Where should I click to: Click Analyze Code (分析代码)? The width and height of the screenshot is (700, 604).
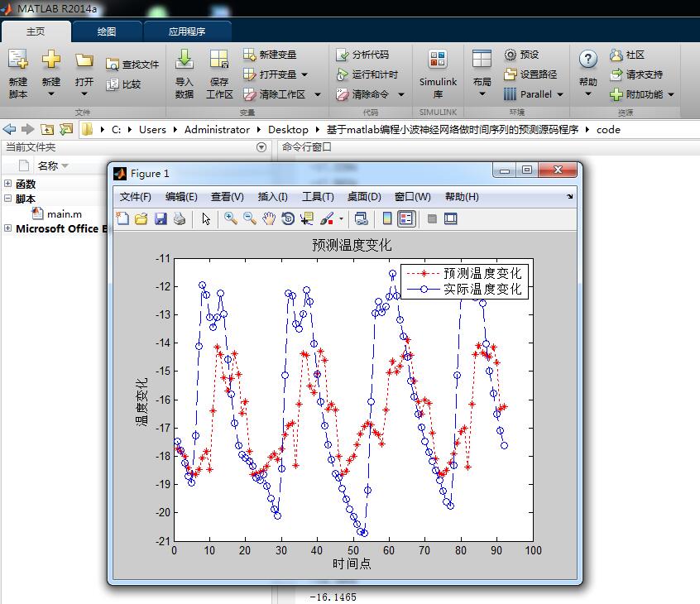pos(362,55)
